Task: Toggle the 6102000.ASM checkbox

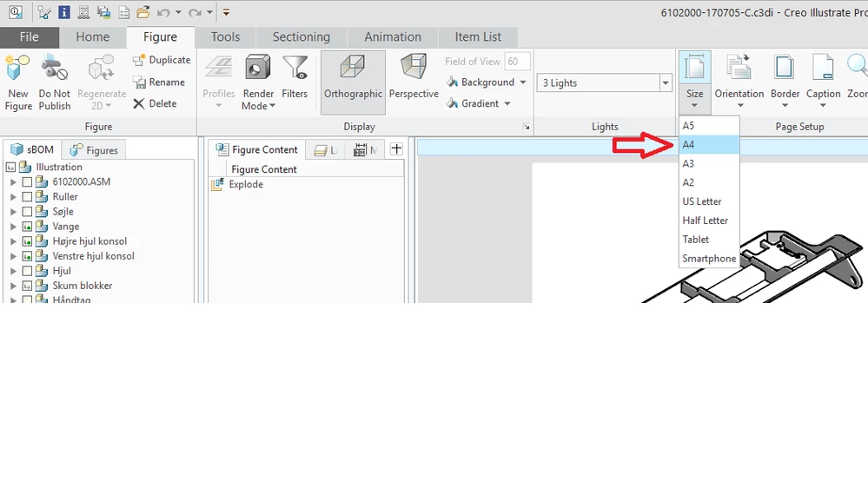Action: point(27,181)
